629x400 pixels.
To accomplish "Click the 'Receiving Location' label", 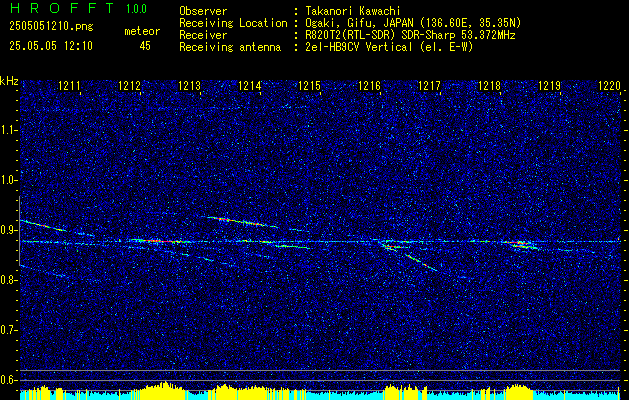I will (x=233, y=23).
